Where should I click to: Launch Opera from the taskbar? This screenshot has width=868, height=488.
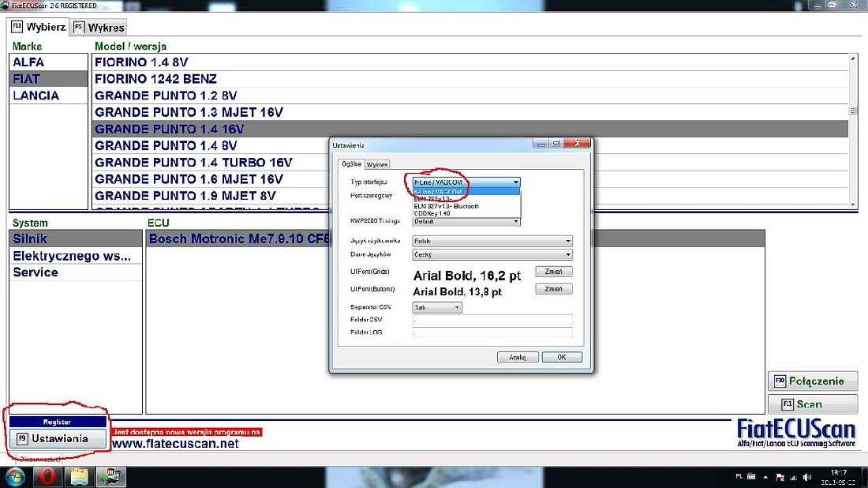(x=47, y=477)
